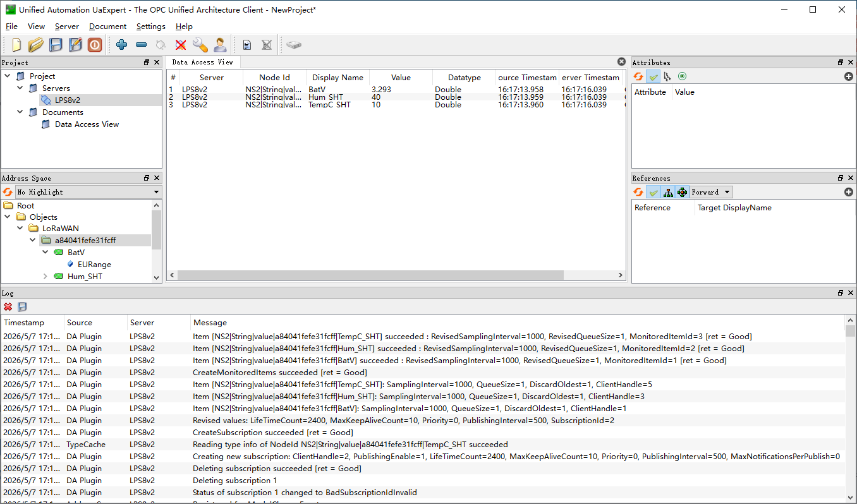Click the grey drive icon in toolbar
857x504 pixels.
pyautogui.click(x=294, y=45)
